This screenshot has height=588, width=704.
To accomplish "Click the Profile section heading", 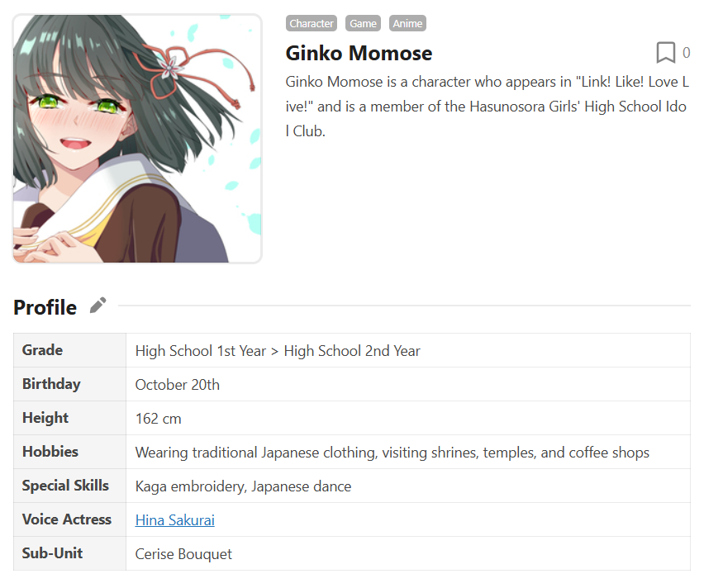I will 45,307.
